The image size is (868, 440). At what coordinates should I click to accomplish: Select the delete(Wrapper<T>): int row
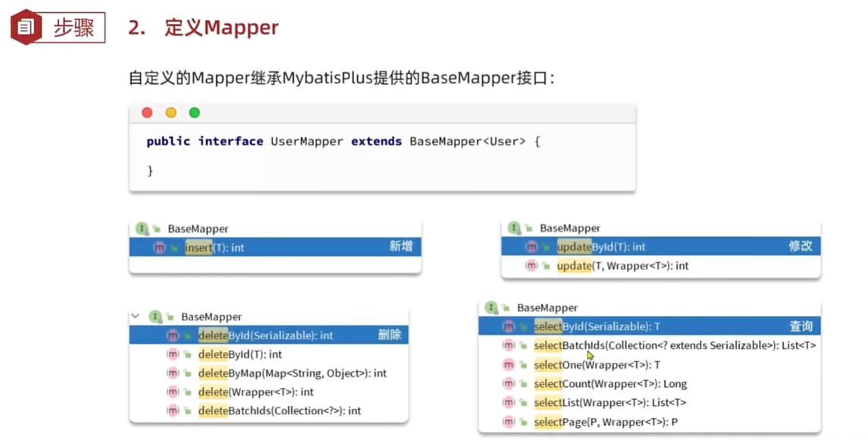[269, 392]
